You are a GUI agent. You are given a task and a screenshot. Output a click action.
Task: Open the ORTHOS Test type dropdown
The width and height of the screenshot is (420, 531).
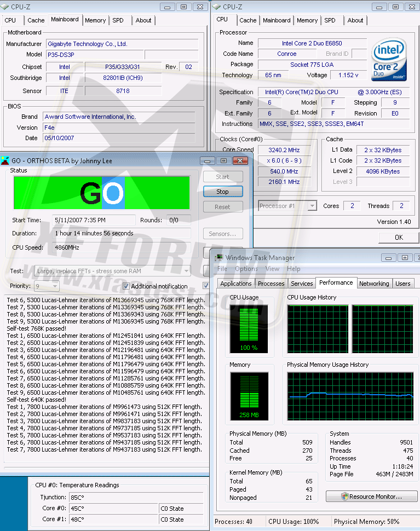112,271
